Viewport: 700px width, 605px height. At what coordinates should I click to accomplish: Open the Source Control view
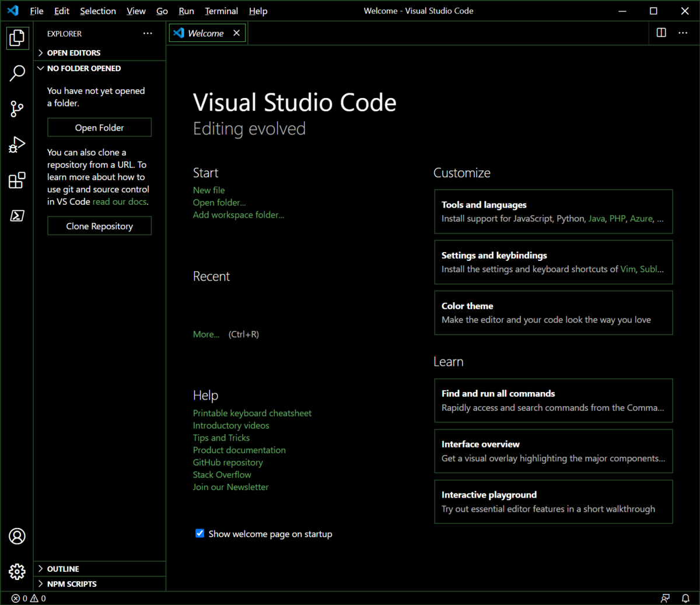coord(17,109)
